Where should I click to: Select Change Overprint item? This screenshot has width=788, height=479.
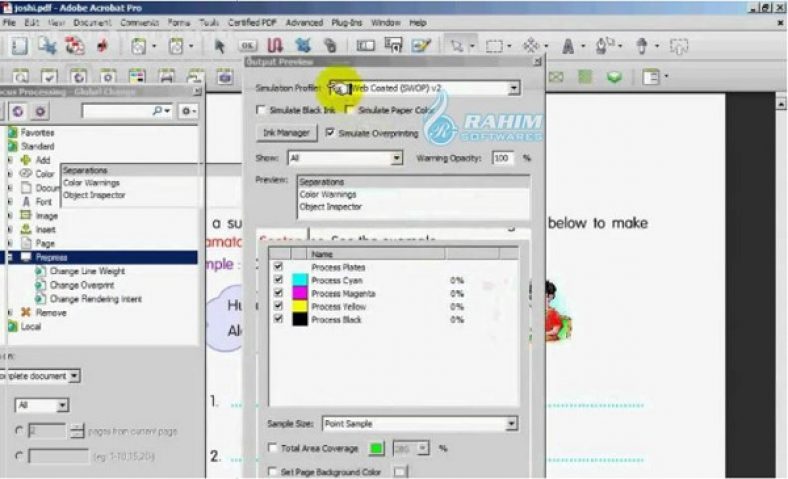point(81,285)
